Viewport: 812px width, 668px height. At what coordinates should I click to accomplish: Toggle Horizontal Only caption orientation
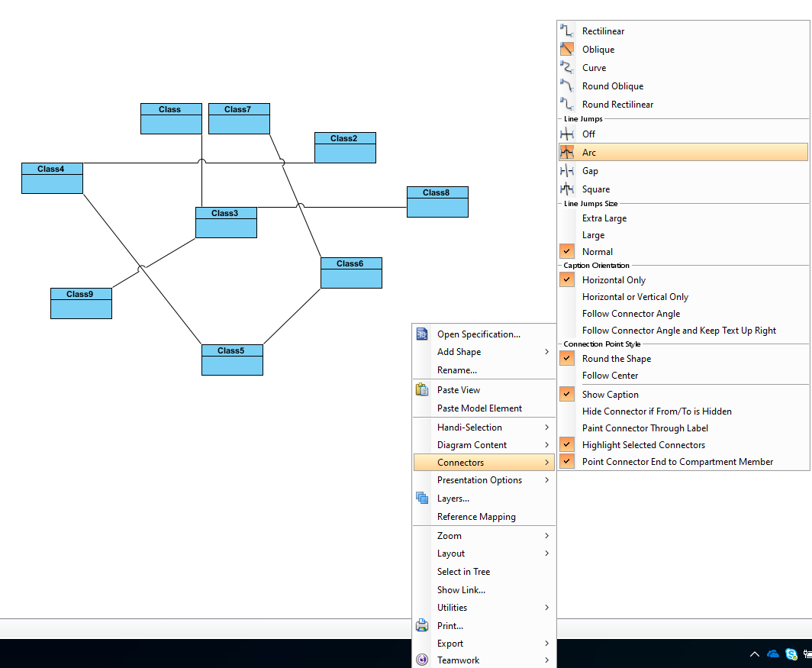(567, 280)
